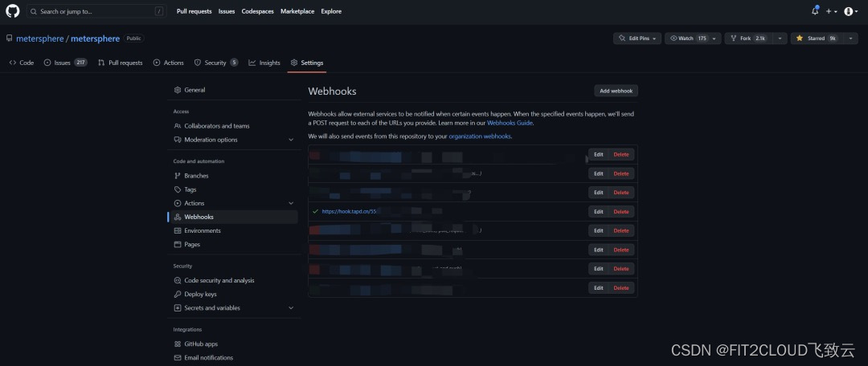This screenshot has width=868, height=366.
Task: Open Explore in top navigation
Action: click(331, 11)
